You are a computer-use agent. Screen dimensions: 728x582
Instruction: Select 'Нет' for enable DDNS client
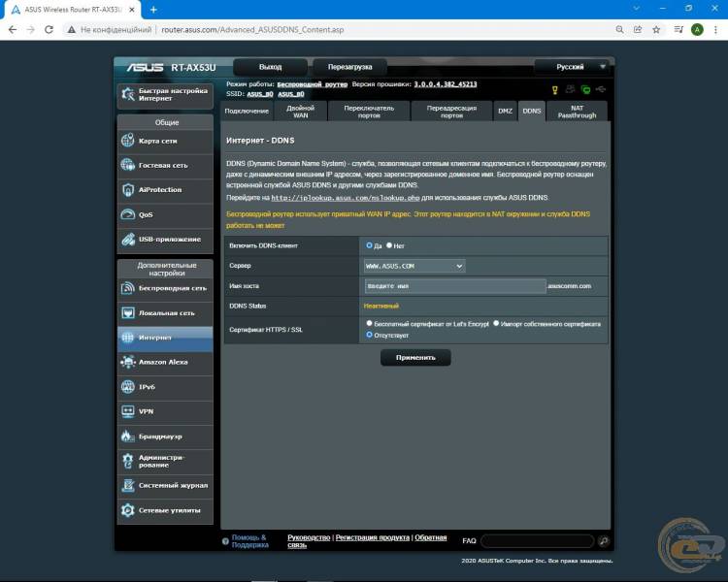[x=389, y=245]
